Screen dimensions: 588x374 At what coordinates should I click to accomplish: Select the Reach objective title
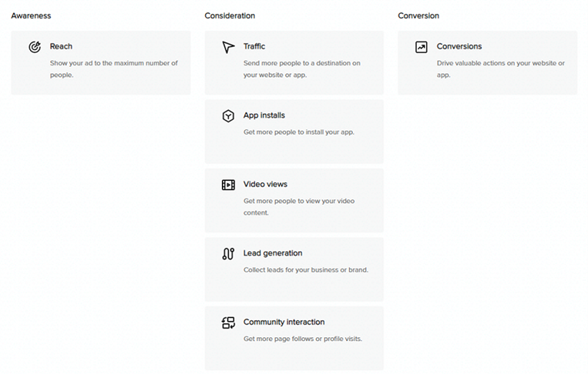(61, 46)
